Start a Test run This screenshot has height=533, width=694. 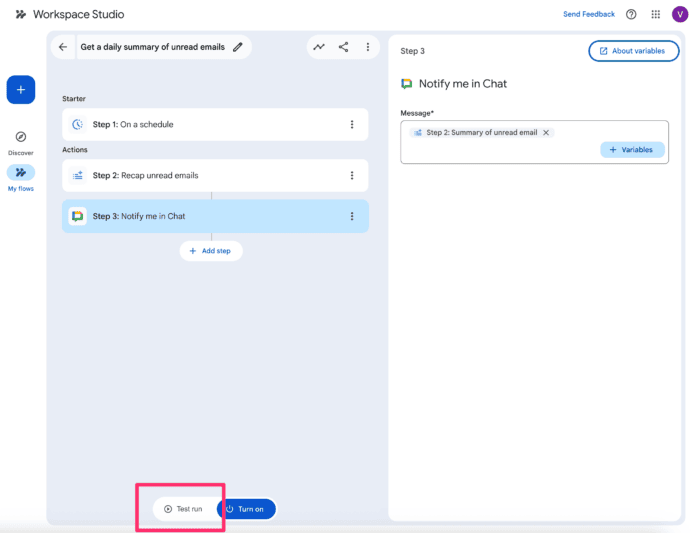(x=184, y=509)
